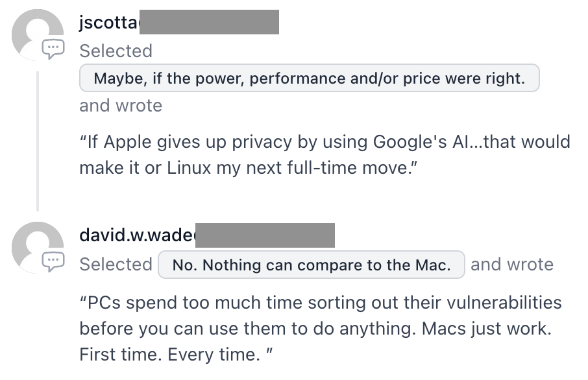Select the 'No. Nothing can compare to the Mac.' pill
This screenshot has width=588, height=380.
point(312,265)
